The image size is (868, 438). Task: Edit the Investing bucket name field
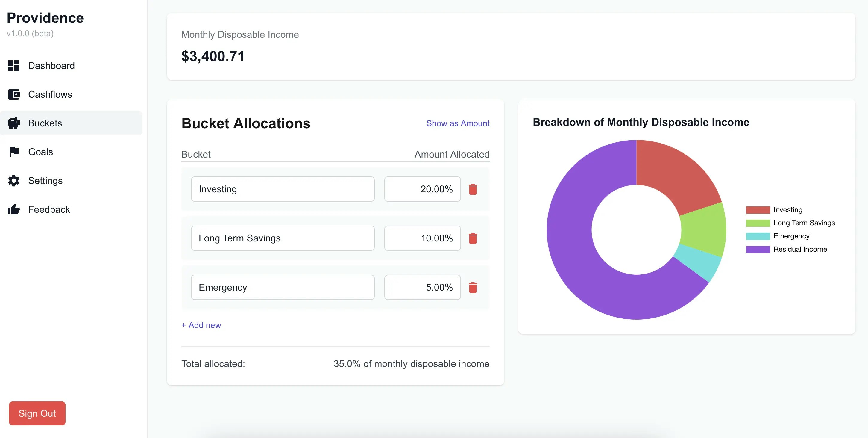[x=282, y=189]
